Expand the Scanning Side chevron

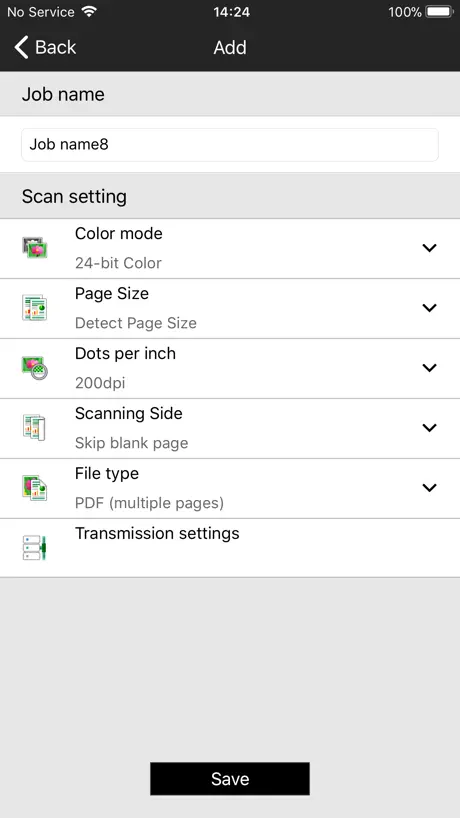point(429,428)
